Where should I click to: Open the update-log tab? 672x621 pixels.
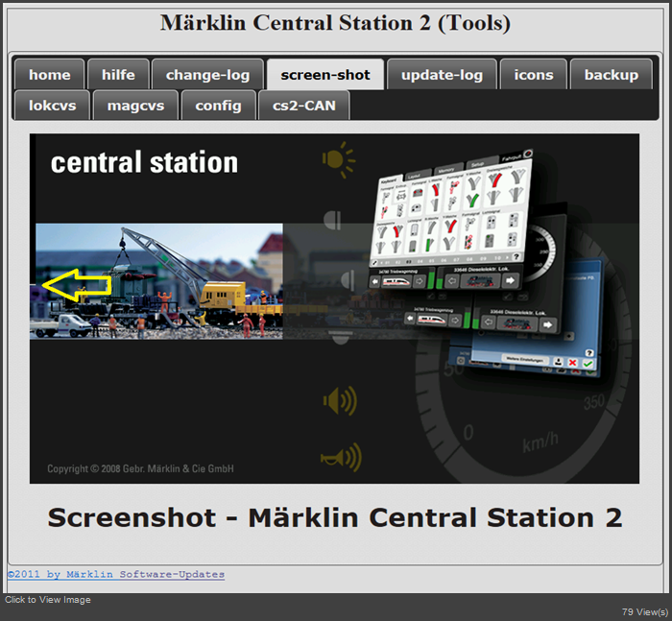click(x=442, y=75)
